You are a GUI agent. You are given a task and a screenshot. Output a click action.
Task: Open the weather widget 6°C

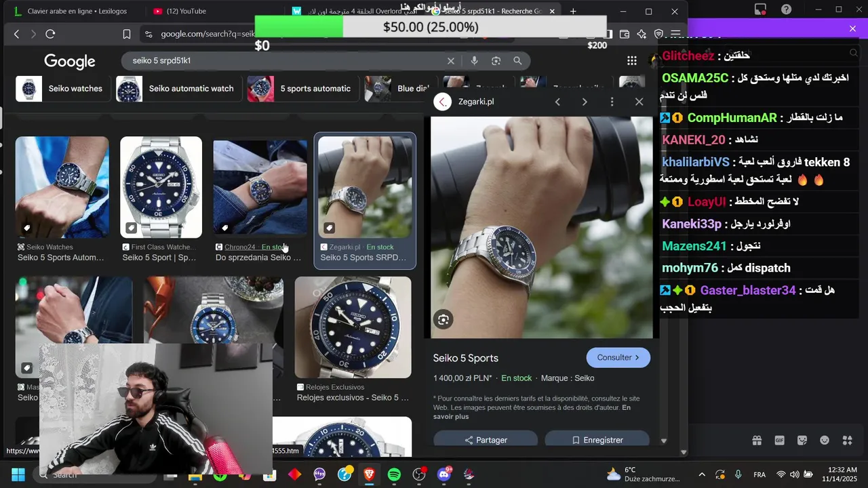(643, 474)
